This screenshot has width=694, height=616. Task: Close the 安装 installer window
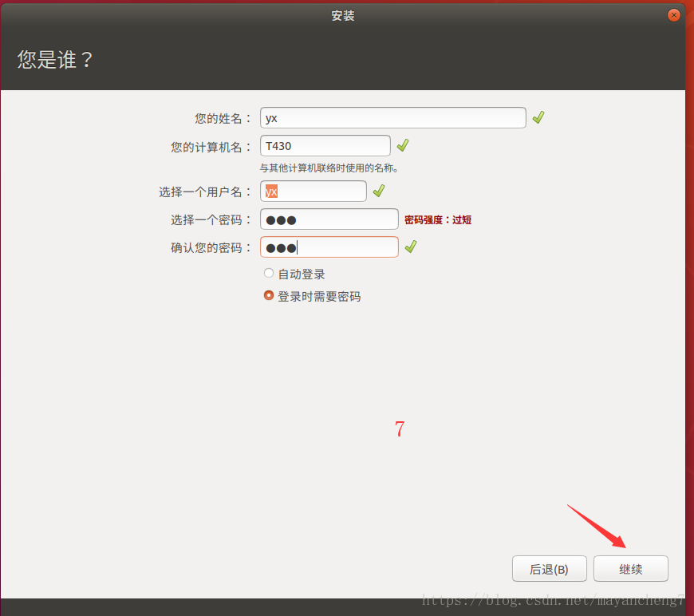pos(673,15)
